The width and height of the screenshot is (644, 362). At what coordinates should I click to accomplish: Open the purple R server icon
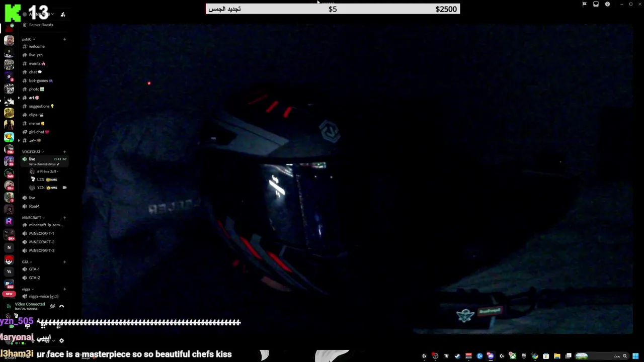tap(9, 221)
